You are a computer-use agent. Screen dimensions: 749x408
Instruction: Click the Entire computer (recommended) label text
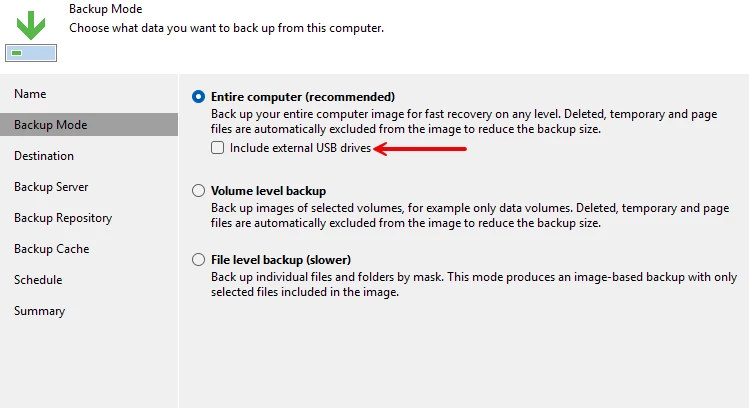[303, 97]
